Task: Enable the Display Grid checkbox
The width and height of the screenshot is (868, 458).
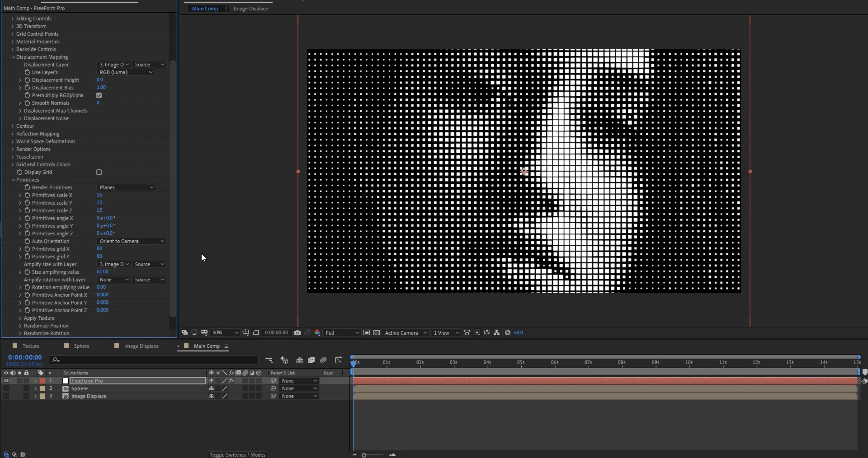Action: (99, 172)
